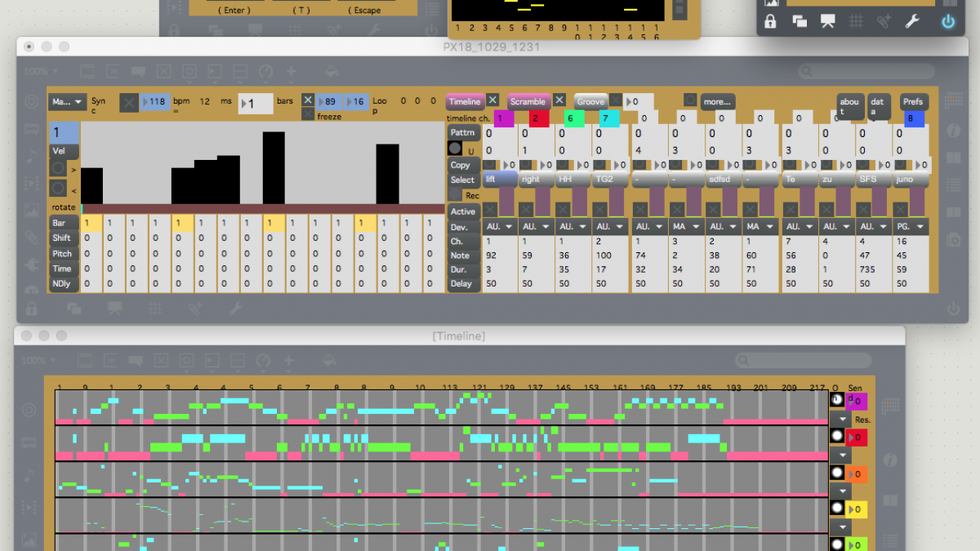
Task: Open the Ma... dropdown menu
Action: pos(67,102)
